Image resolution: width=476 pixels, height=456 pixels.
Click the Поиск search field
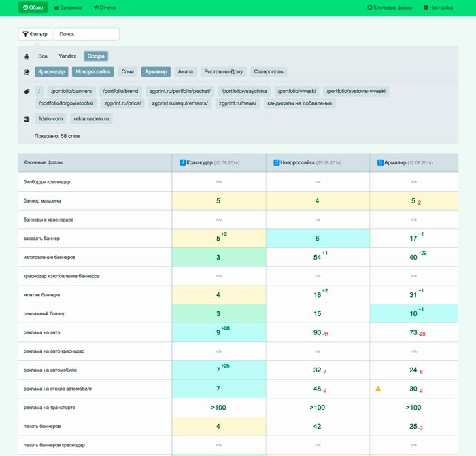[86, 34]
